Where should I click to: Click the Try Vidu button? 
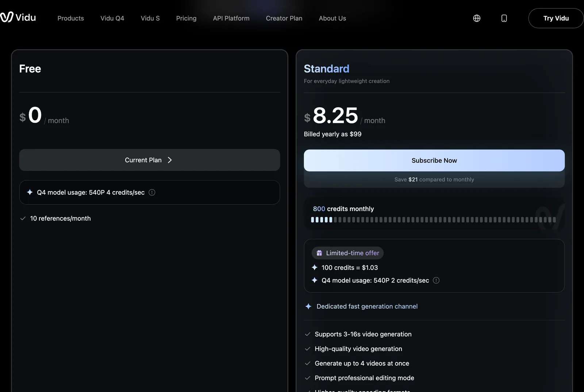(556, 18)
